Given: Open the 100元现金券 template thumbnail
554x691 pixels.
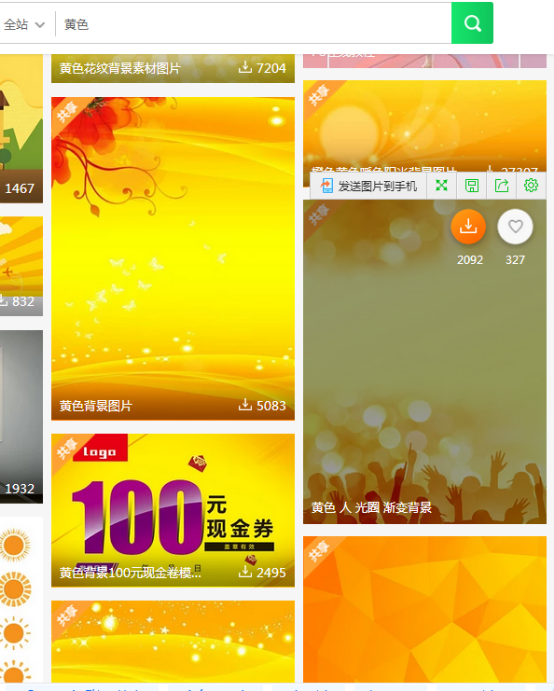Looking at the screenshot, I should pos(173,510).
